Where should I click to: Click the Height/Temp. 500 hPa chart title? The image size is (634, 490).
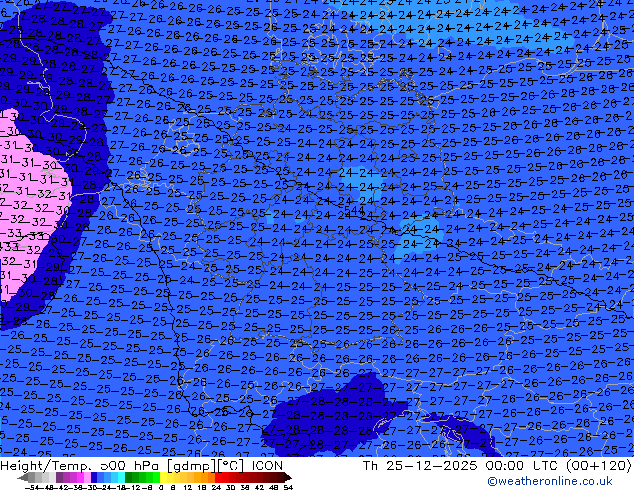(x=142, y=465)
